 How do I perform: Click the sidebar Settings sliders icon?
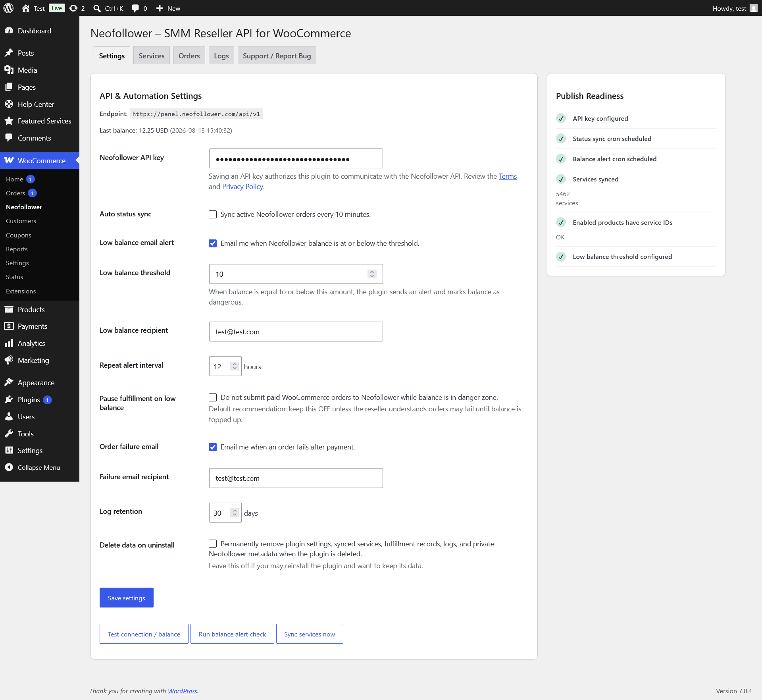(x=9, y=450)
